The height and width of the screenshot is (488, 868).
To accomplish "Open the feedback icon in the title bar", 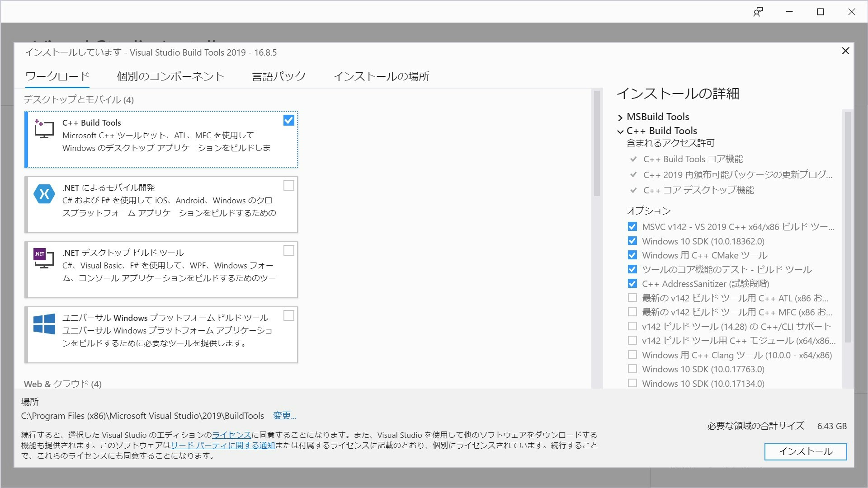I will 759,11.
